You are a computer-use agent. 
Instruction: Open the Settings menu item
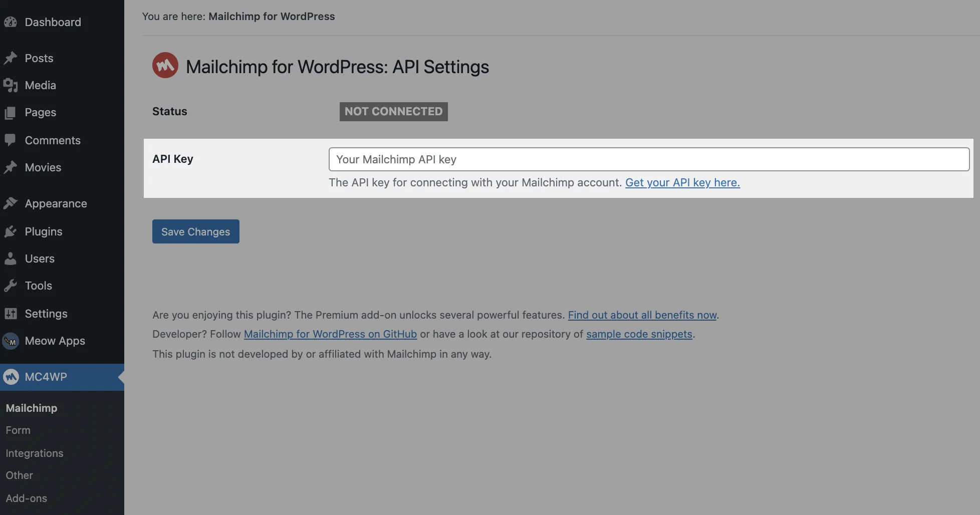46,314
